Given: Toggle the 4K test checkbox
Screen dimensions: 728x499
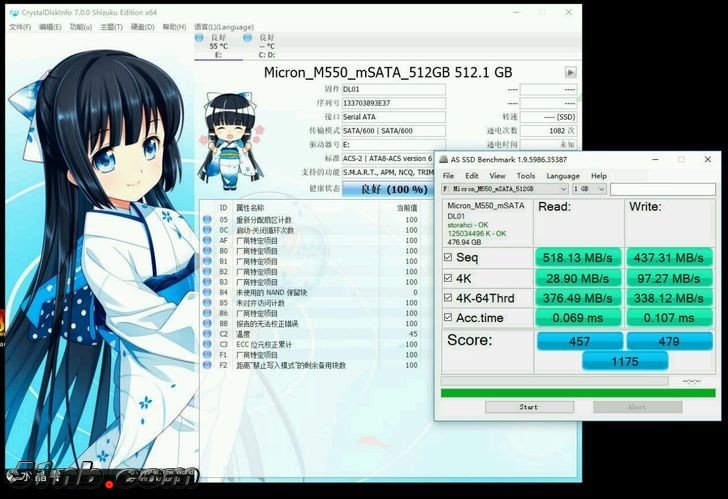Looking at the screenshot, I should tap(447, 278).
